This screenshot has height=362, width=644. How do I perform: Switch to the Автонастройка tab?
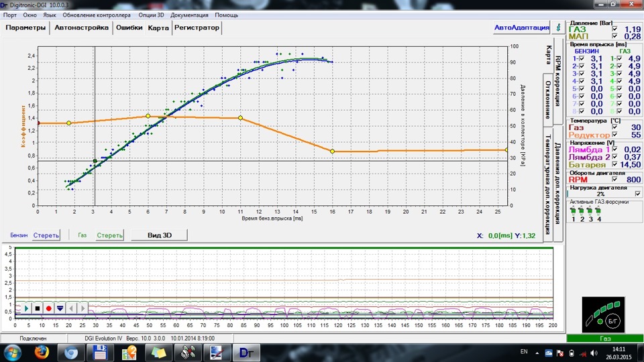pyautogui.click(x=81, y=28)
